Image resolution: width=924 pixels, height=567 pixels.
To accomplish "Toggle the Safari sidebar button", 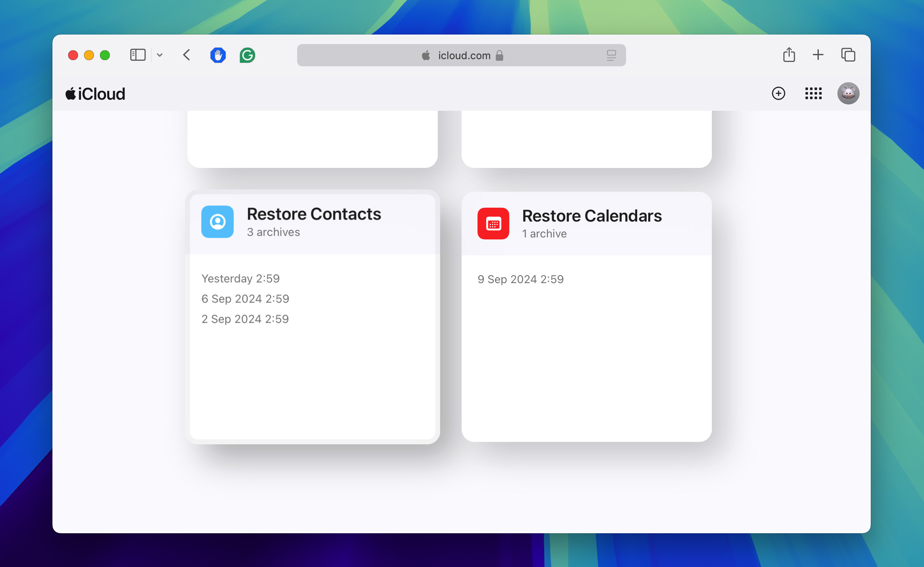I will pos(138,55).
